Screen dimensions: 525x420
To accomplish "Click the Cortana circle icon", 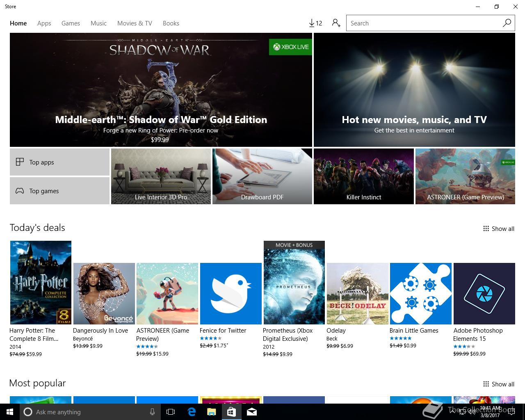I will (x=28, y=412).
